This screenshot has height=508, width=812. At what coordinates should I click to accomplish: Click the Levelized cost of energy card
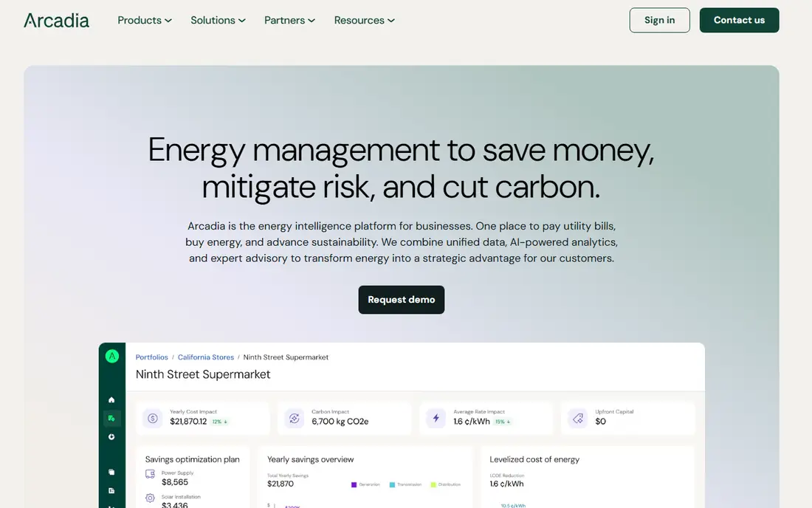[x=588, y=477]
